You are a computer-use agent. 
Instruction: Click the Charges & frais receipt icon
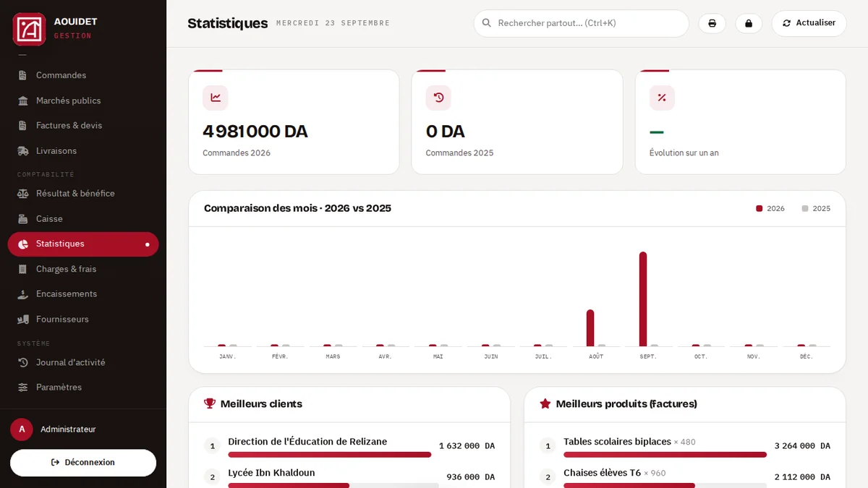pos(23,269)
